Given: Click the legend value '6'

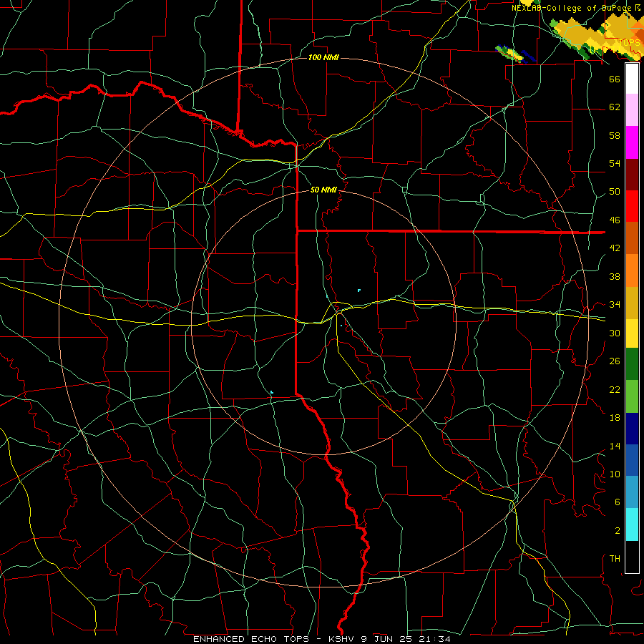Looking at the screenshot, I should (617, 502).
